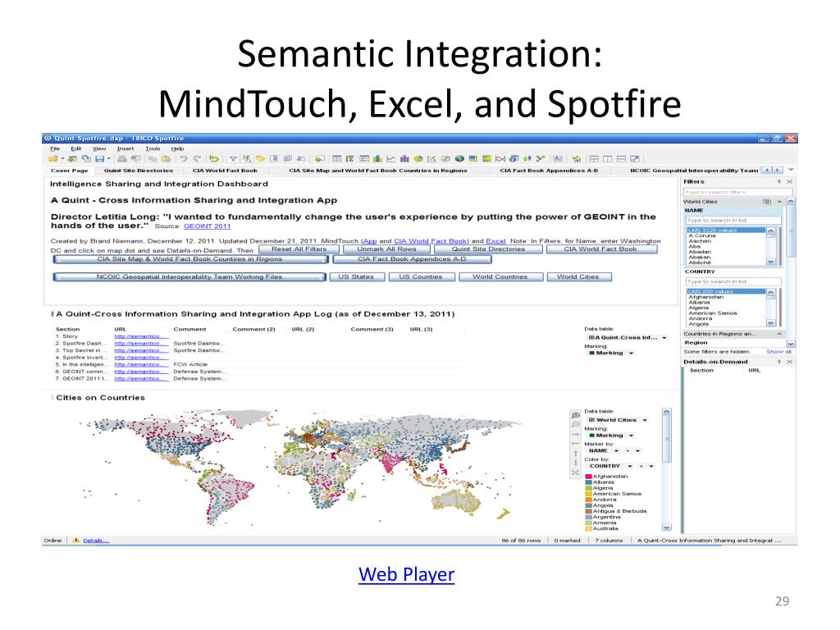Open the Web Player link below screenshot
The height and width of the screenshot is (630, 840).
tap(407, 574)
